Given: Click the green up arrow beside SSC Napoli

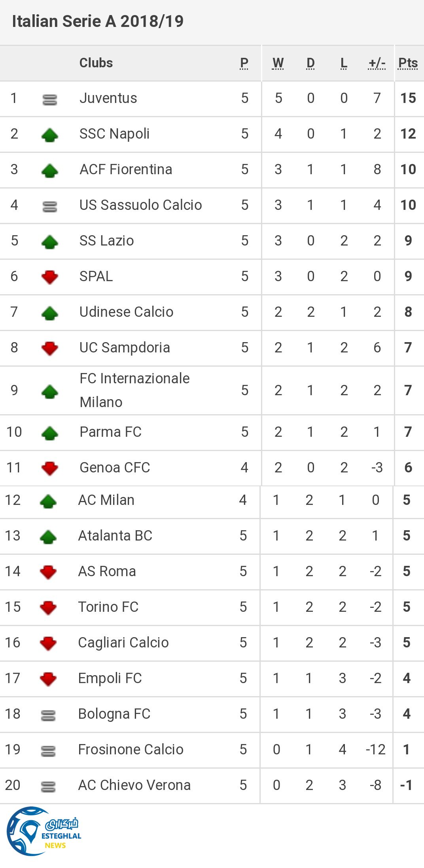Looking at the screenshot, I should click(x=50, y=135).
